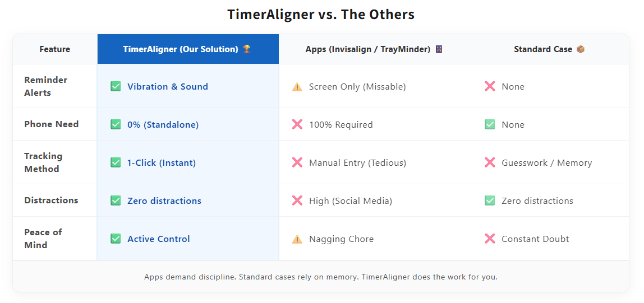Click the Zero distractions text under TimerAligner
Screen dimensions: 644x303
[x=164, y=201]
